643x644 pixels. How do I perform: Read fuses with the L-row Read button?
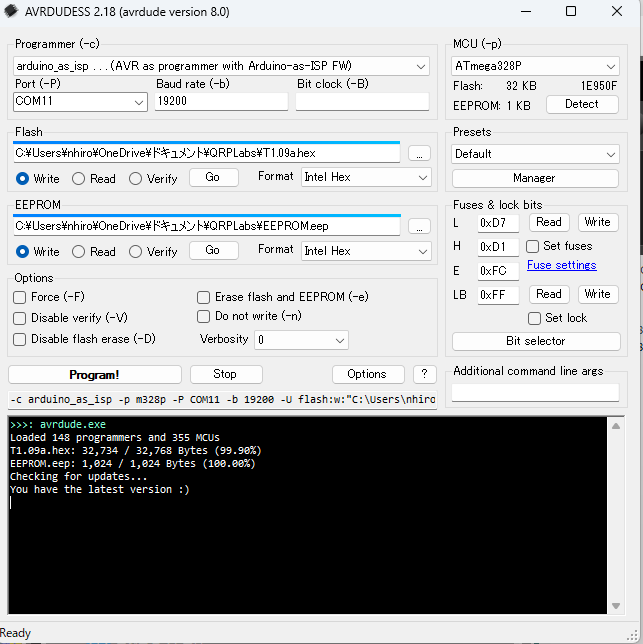549,222
